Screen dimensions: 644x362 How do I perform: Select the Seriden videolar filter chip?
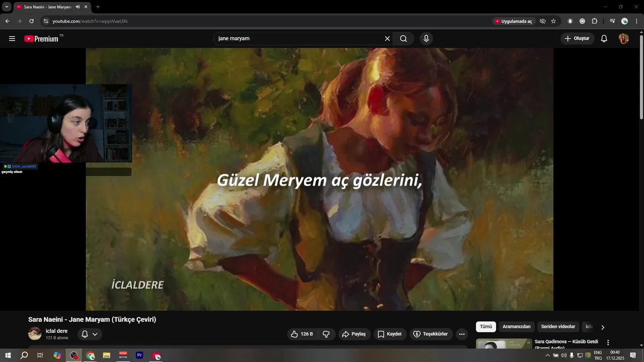click(x=558, y=327)
